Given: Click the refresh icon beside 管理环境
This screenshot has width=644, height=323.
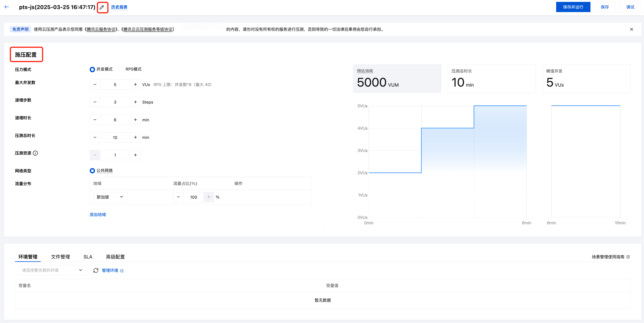Looking at the screenshot, I should (x=96, y=270).
